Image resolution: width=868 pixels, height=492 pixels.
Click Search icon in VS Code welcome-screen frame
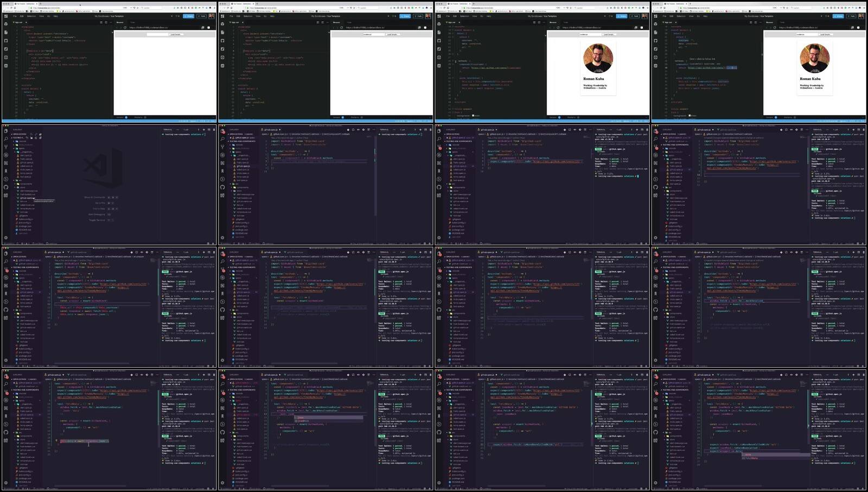(6, 138)
